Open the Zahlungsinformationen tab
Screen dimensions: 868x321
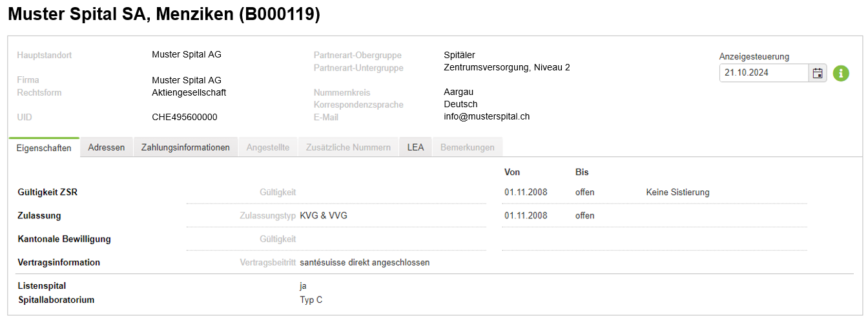tap(186, 147)
